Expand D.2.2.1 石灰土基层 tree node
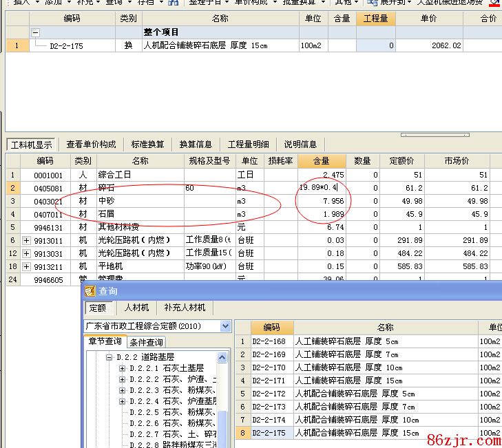502x448 pixels. click(x=122, y=368)
